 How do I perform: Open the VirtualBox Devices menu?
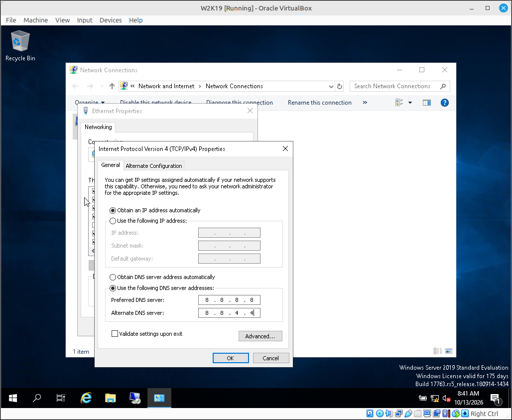(111, 20)
